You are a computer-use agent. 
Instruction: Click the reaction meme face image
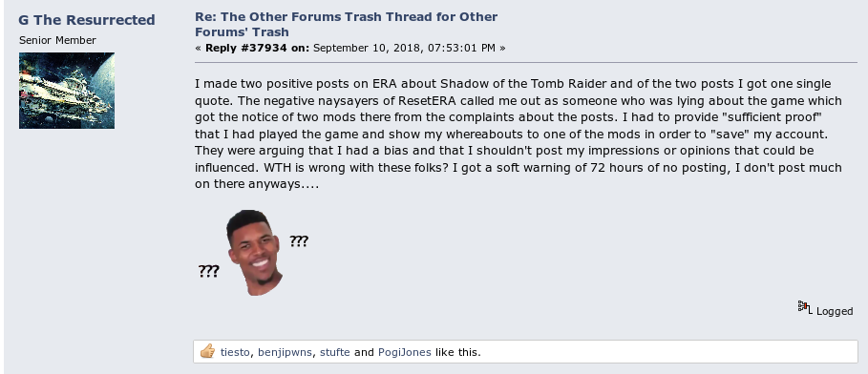pyautogui.click(x=254, y=252)
